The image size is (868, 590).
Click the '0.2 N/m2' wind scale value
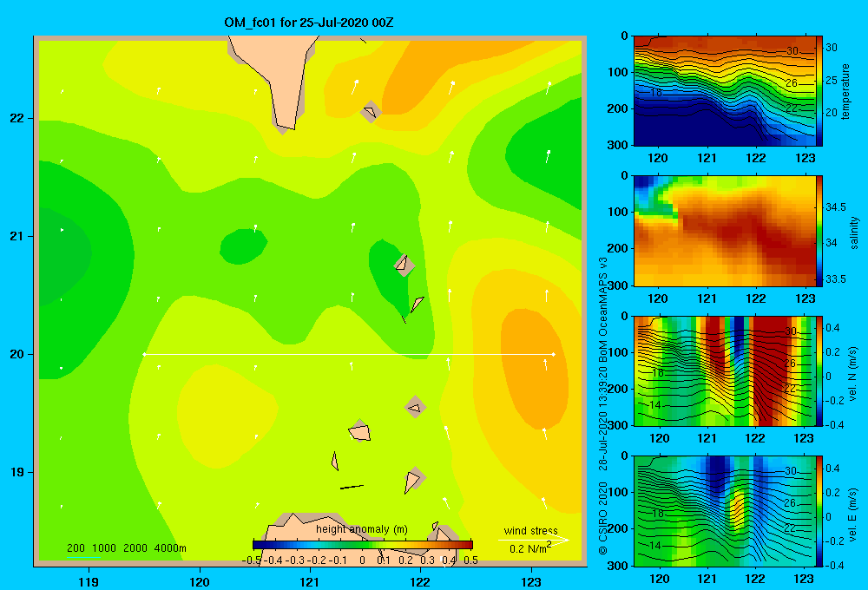point(530,548)
